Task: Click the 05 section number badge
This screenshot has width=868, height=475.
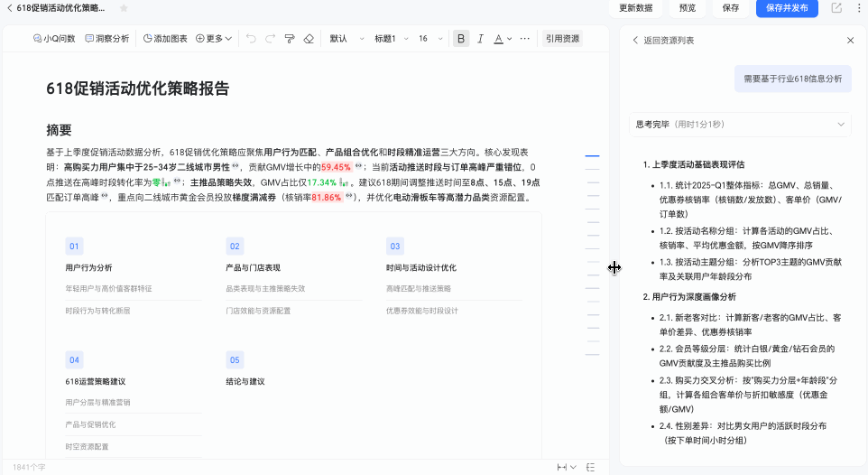Action: click(x=235, y=359)
